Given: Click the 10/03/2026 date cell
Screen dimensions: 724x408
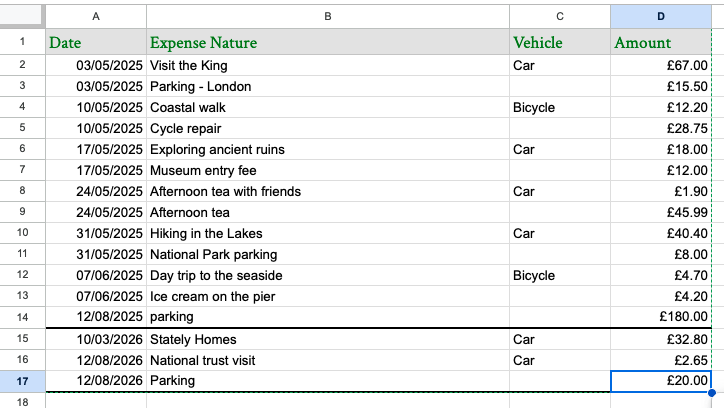Looking at the screenshot, I should click(x=95, y=339).
